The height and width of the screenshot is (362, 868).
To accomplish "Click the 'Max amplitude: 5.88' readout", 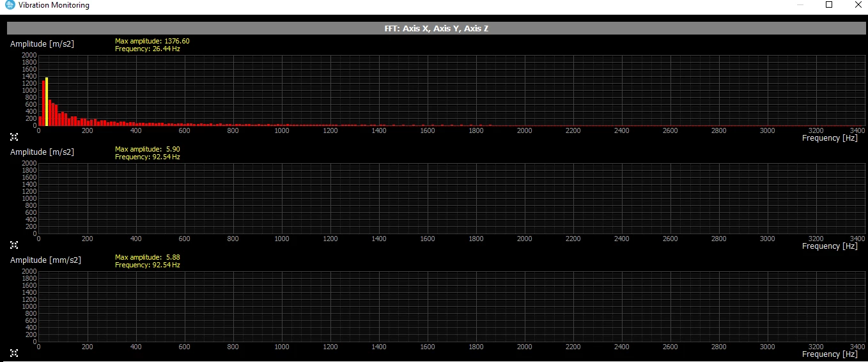I will (148, 257).
